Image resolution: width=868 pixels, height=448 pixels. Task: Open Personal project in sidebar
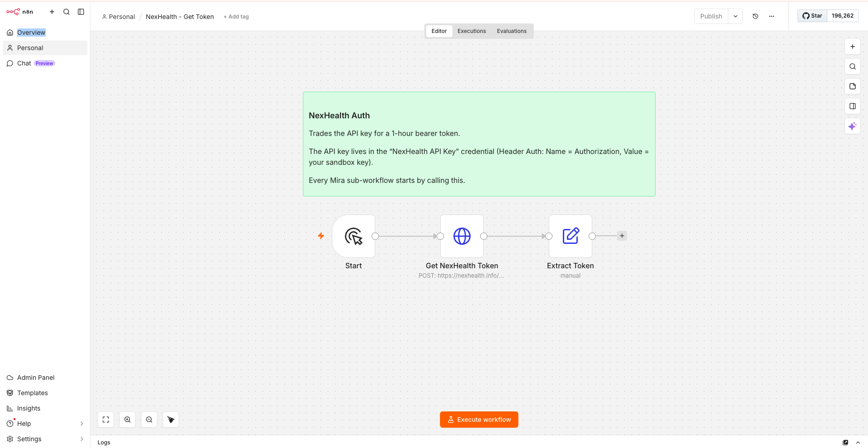(45, 48)
